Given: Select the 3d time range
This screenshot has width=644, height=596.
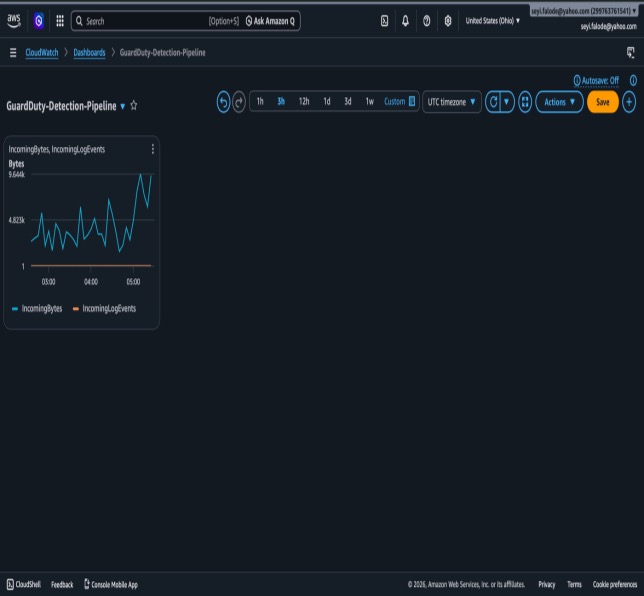Looking at the screenshot, I should pos(348,101).
